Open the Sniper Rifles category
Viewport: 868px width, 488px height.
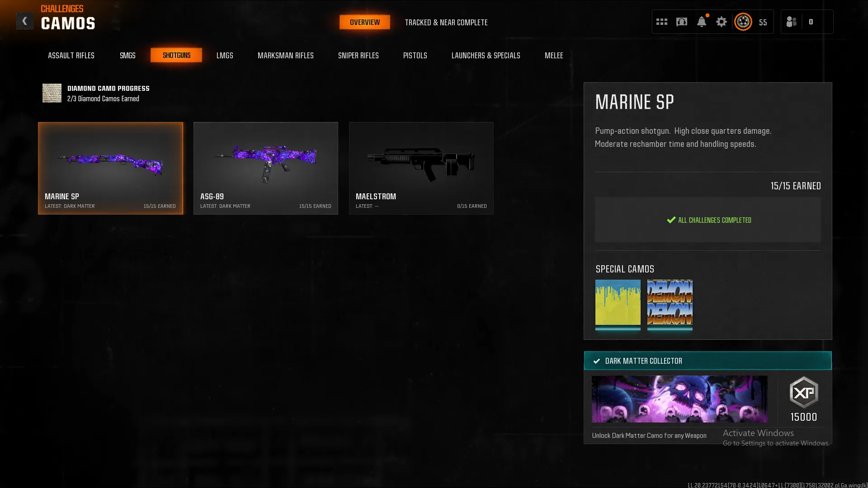point(358,55)
